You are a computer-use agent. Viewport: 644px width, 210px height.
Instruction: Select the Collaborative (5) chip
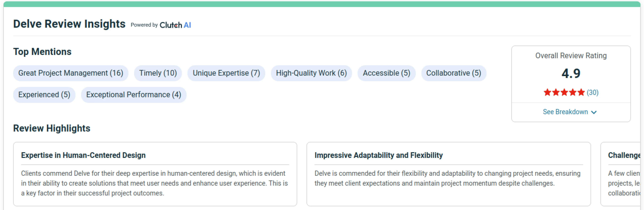click(453, 73)
